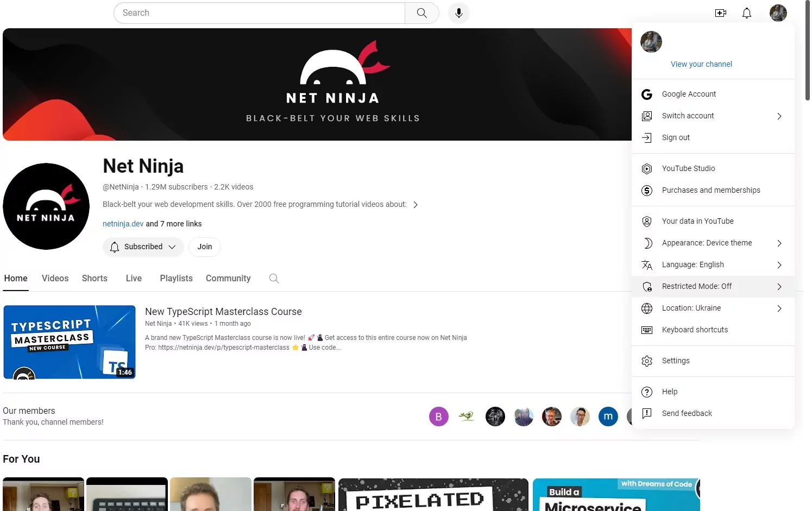Click the Appearance moon icon
Screen dimensions: 812x511
point(647,243)
